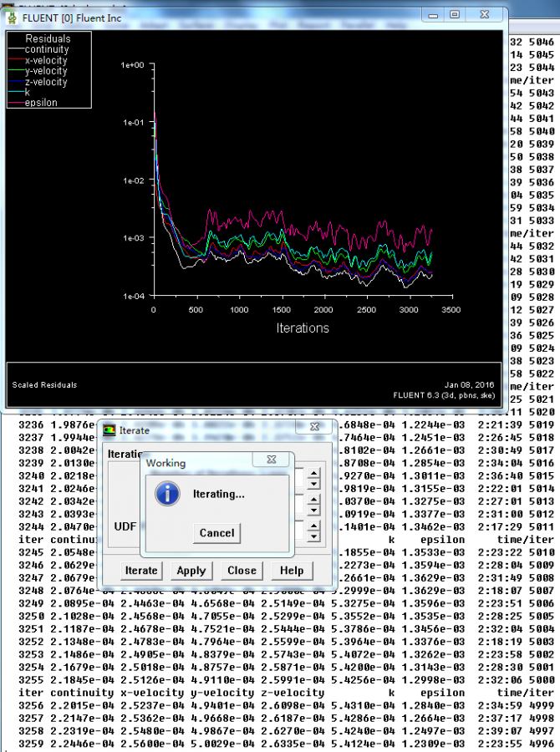Click the 2:34:59 4999 time value
This screenshot has height=752, width=560.
(516, 705)
